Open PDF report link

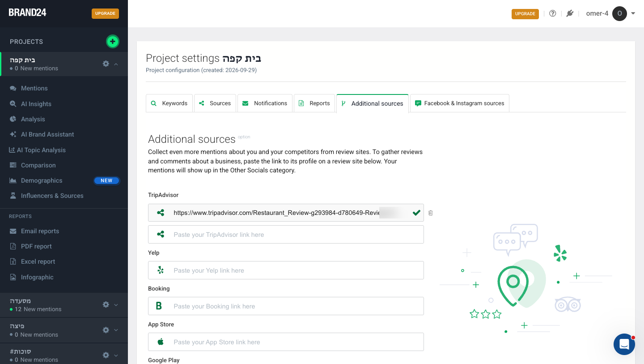(x=36, y=246)
